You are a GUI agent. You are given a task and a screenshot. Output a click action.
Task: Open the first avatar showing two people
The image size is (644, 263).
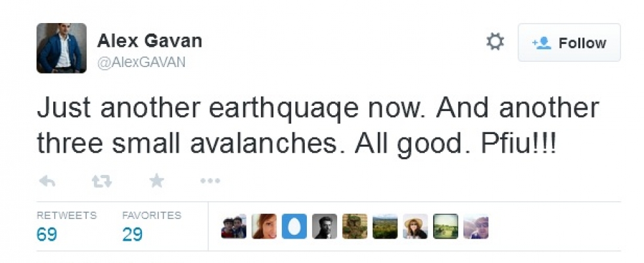[234, 227]
